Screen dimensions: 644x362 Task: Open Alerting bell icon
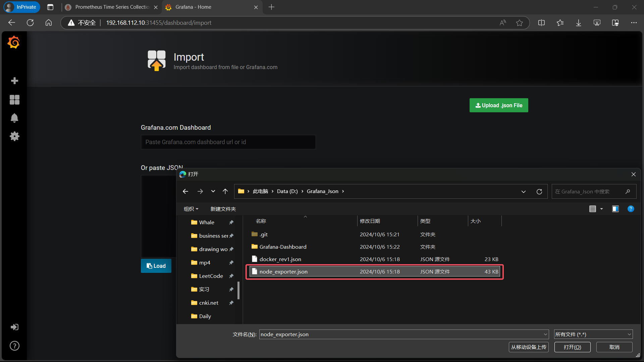[14, 118]
